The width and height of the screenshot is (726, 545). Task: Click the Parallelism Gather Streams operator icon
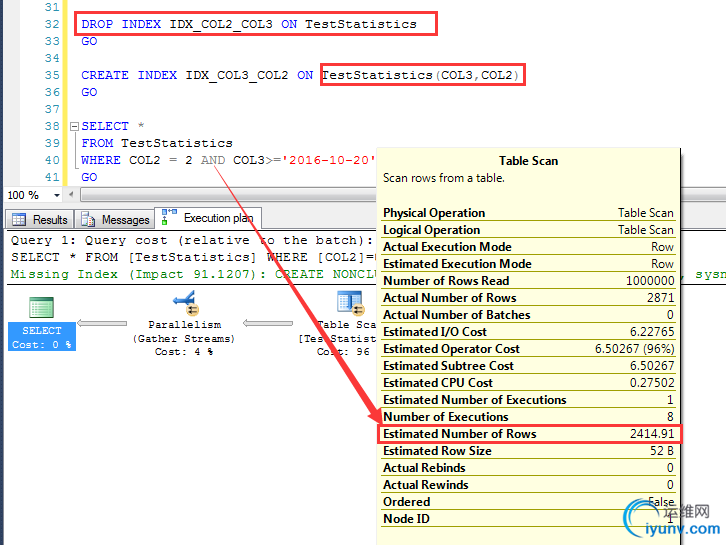point(185,303)
